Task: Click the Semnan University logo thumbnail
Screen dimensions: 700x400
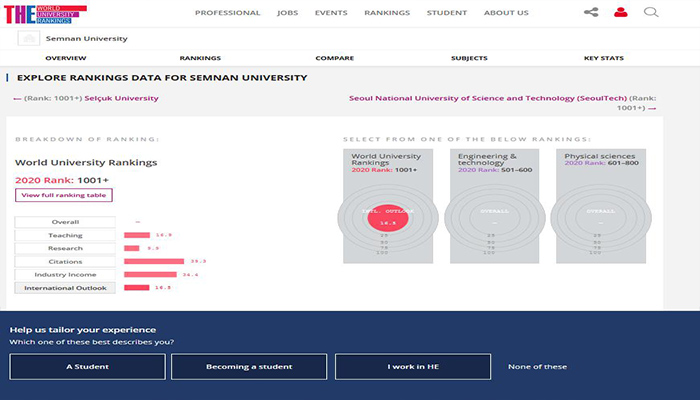Action: [29, 38]
